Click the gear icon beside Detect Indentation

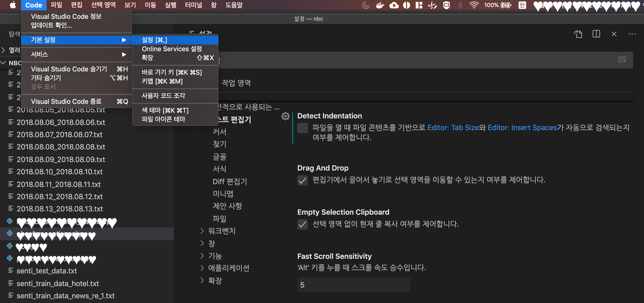[285, 116]
